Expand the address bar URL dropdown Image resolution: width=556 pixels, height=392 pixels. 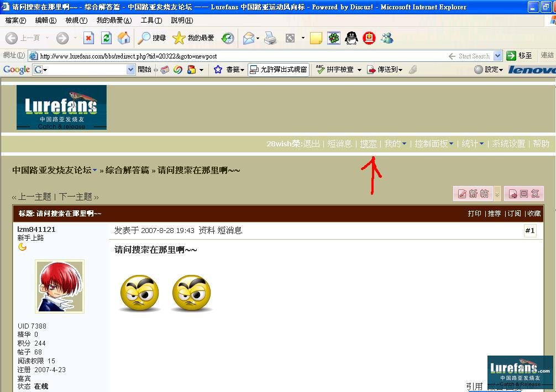tap(497, 56)
